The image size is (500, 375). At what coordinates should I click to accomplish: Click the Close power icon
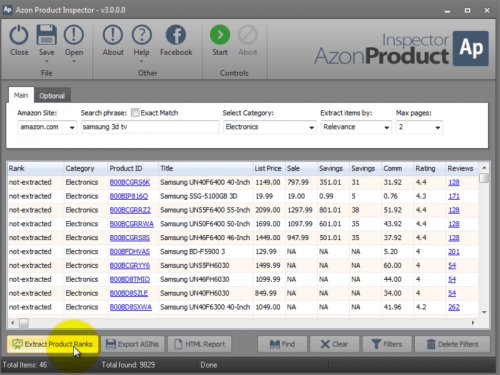click(x=19, y=35)
